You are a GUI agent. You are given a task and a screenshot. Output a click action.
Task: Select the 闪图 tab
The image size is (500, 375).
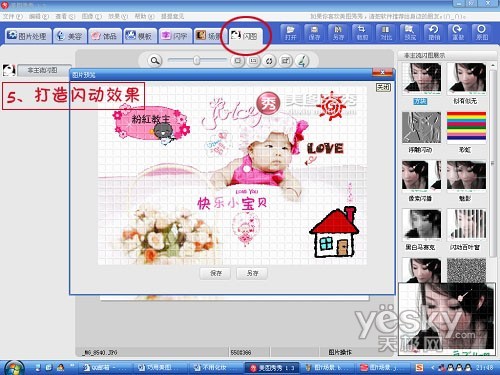tap(245, 36)
